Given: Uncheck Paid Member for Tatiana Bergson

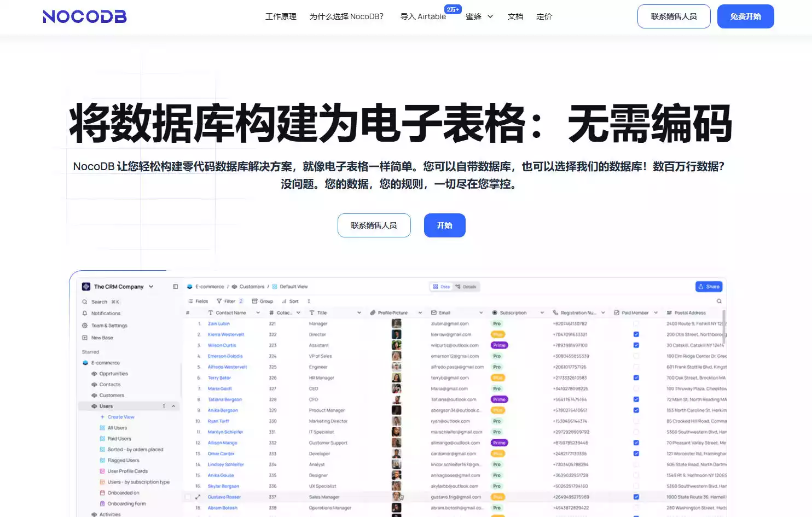Looking at the screenshot, I should click(636, 399).
